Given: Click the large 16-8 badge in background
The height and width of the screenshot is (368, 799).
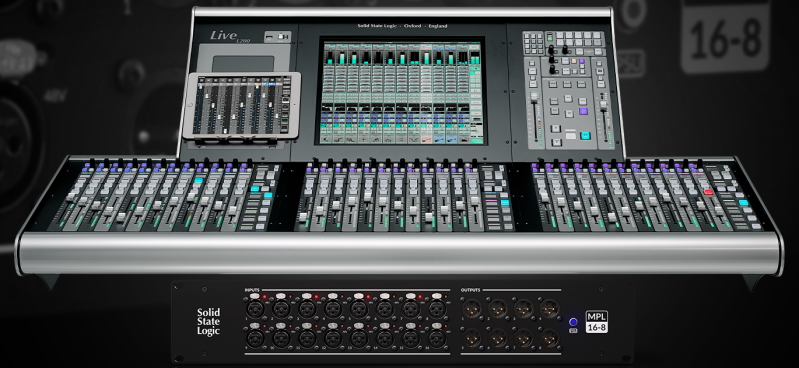Looking at the screenshot, I should [x=724, y=36].
